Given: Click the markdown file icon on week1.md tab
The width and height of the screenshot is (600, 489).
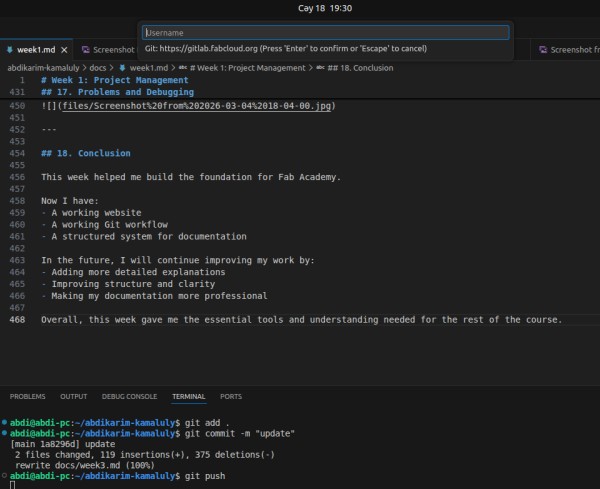Looking at the screenshot, I should tap(9, 49).
